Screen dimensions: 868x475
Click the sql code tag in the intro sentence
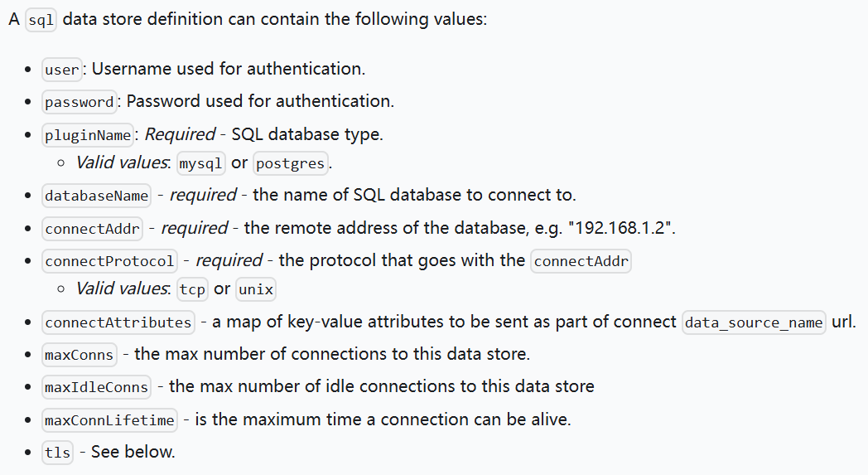(x=41, y=20)
